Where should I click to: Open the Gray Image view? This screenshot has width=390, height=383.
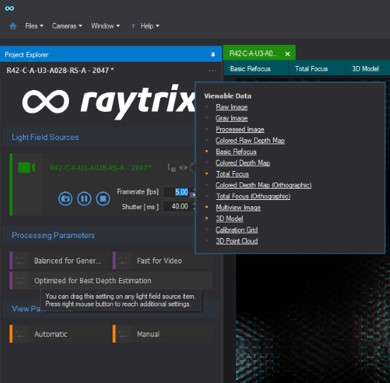point(231,118)
